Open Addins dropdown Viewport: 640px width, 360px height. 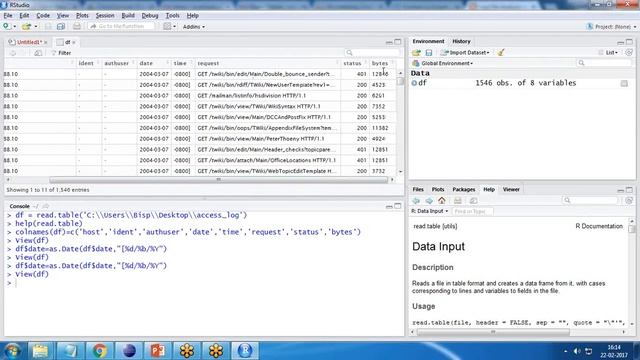[x=194, y=27]
